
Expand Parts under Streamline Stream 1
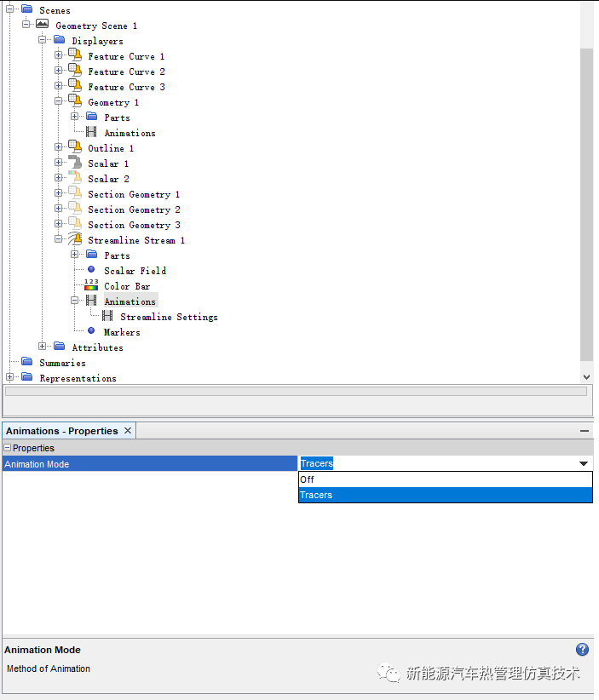point(75,254)
